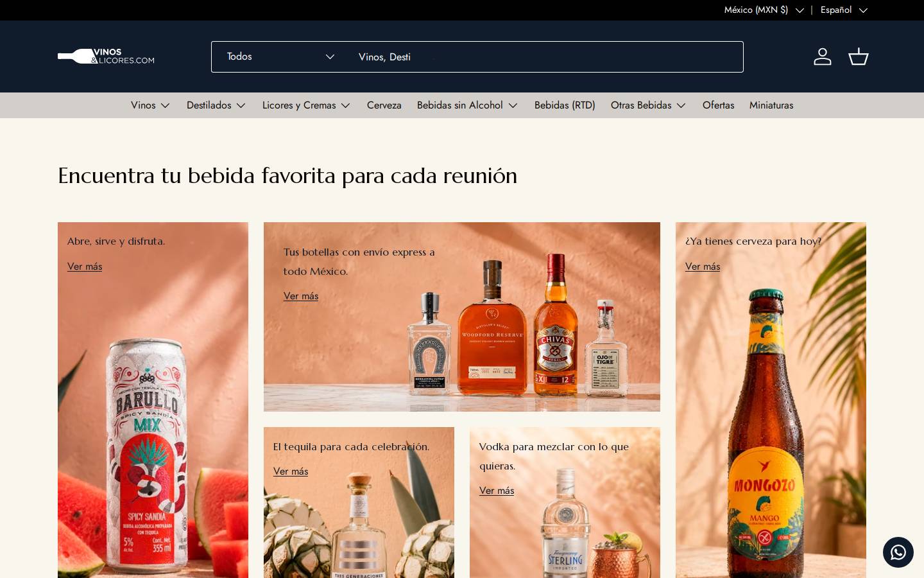
Task: Open the Ofertas page
Action: coord(718,105)
